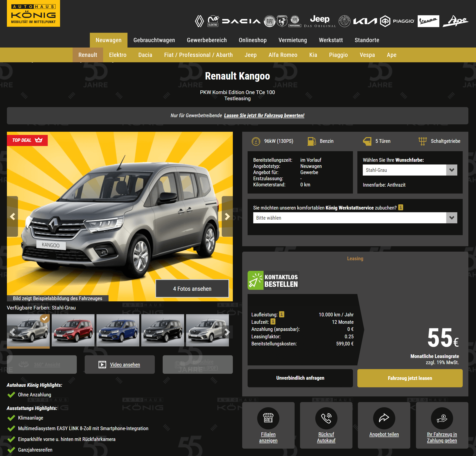Open the Dacia brand logo
This screenshot has height=456, width=476.
point(241,21)
